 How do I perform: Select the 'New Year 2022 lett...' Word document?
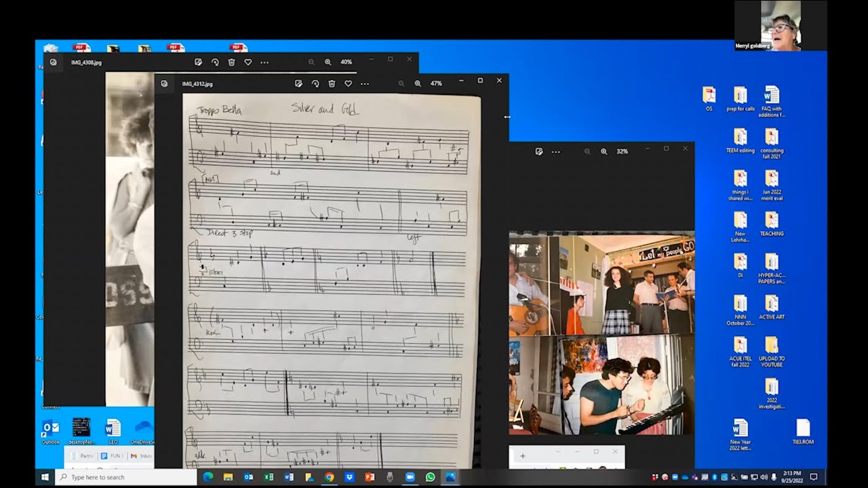click(741, 435)
